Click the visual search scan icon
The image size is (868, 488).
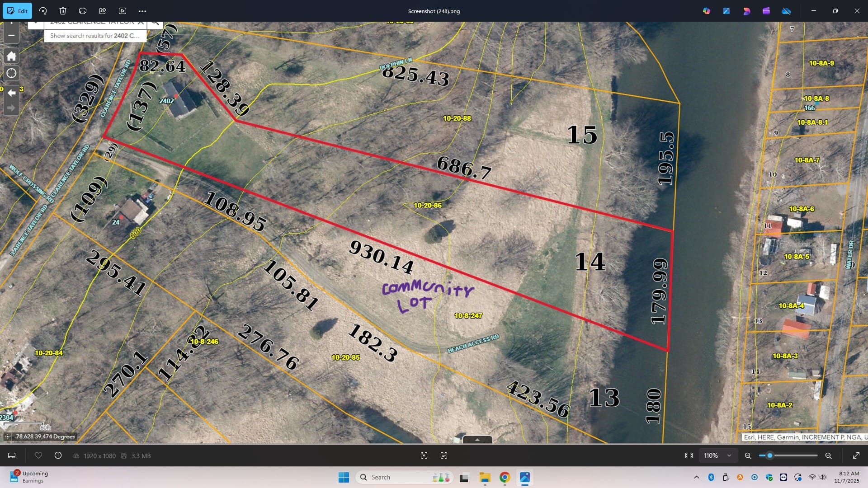[424, 455]
